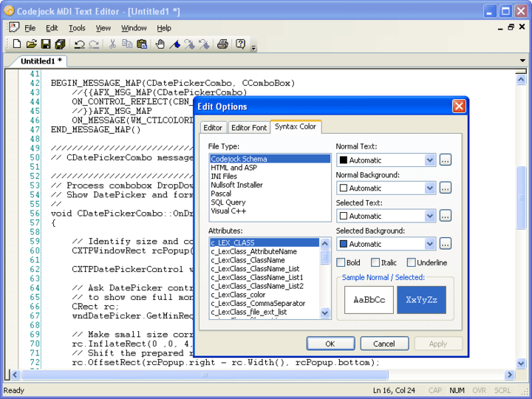
Task: Close the Edit Options dialog with red X
Action: [x=459, y=106]
